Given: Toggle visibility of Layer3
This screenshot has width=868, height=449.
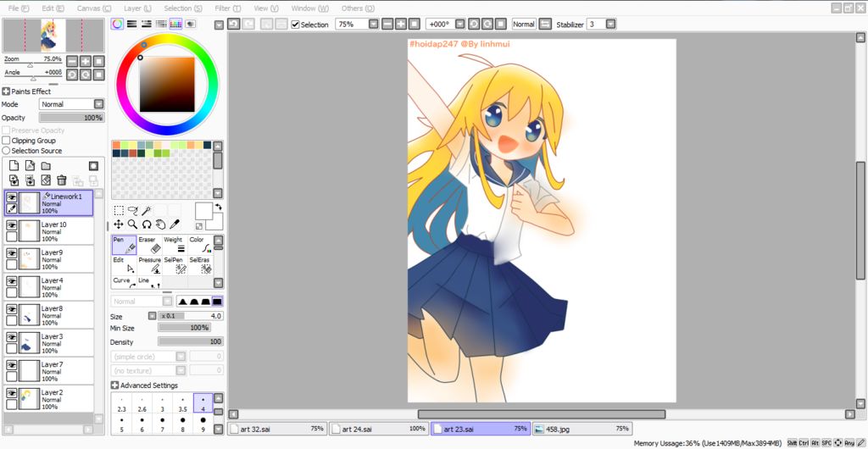Looking at the screenshot, I should point(11,337).
